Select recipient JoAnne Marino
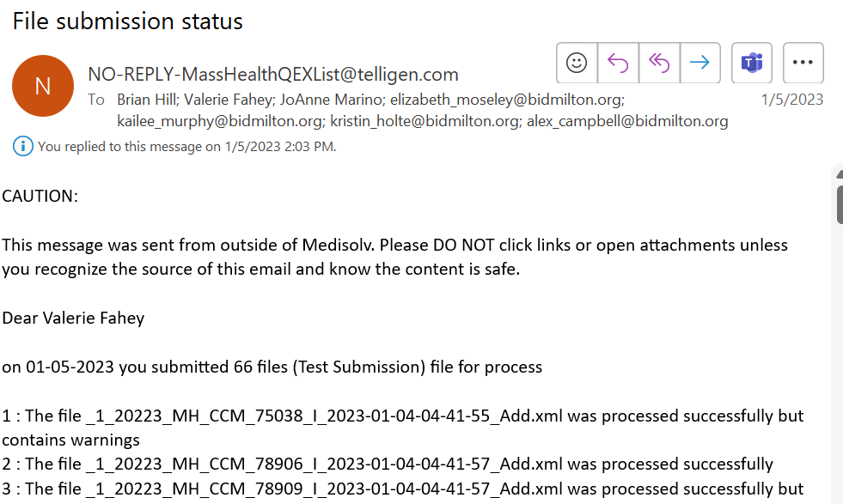Viewport: 843px width, 504px height. [332, 100]
